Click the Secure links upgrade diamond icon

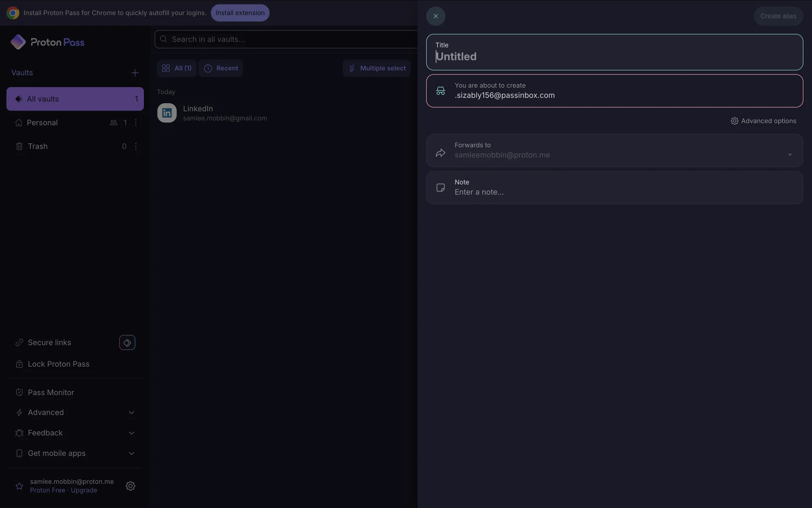click(x=127, y=342)
